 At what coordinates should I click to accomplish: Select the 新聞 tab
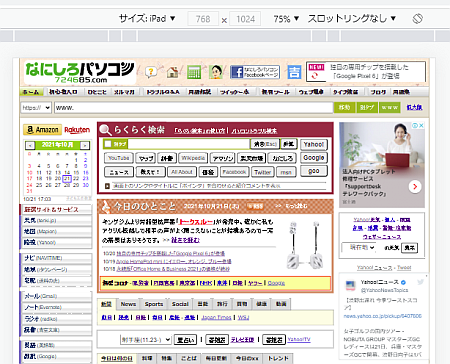click(106, 304)
